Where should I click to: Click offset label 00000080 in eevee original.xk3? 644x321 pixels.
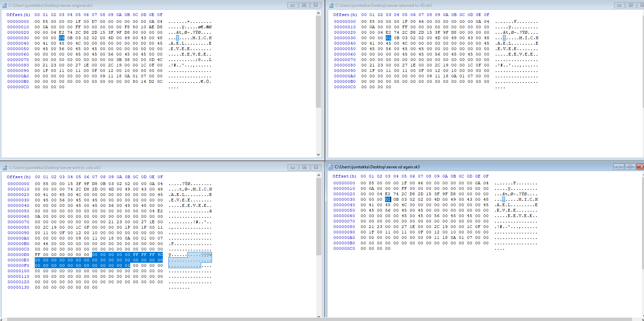[x=18, y=65]
